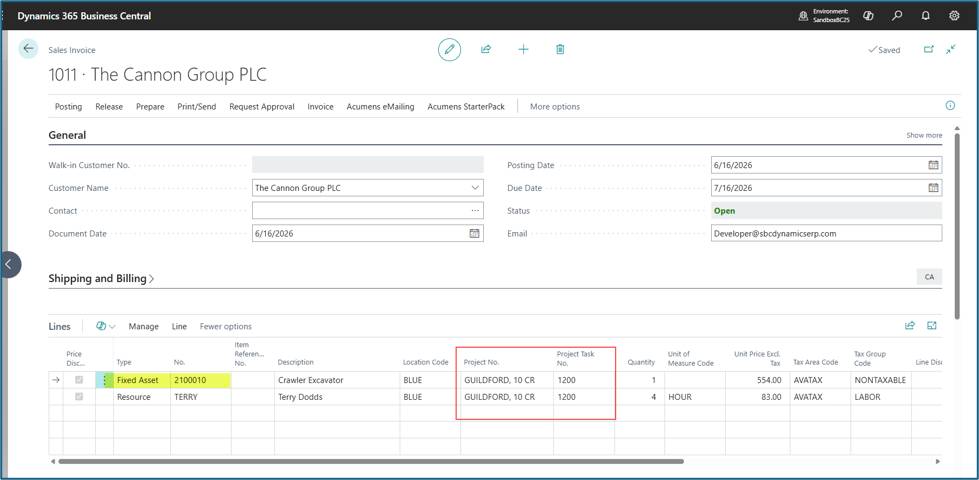Toggle the Price Disc. checkbox on the Resource row

point(79,396)
